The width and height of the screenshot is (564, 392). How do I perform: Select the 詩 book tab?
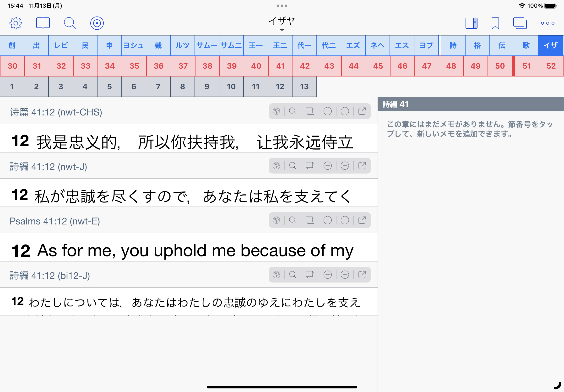(x=453, y=45)
